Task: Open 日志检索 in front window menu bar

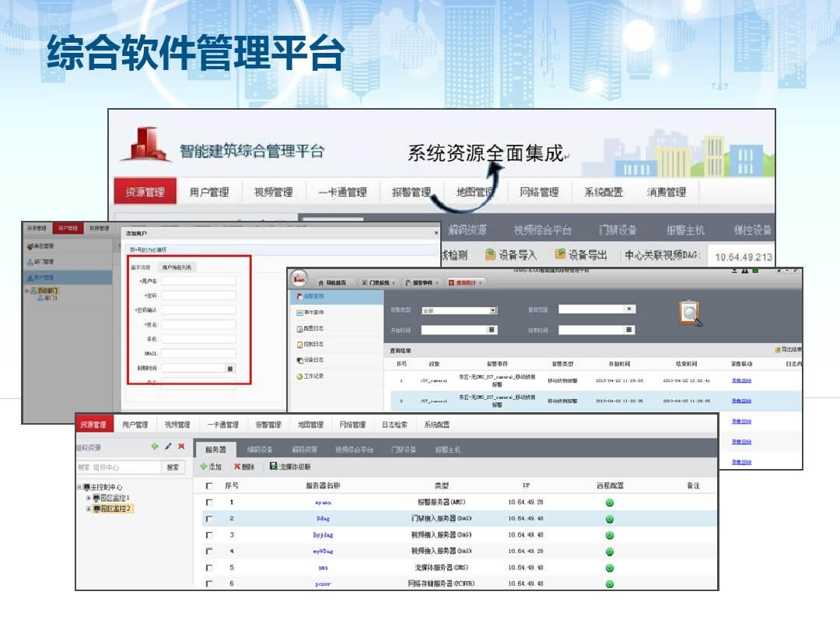Action: coord(394,425)
